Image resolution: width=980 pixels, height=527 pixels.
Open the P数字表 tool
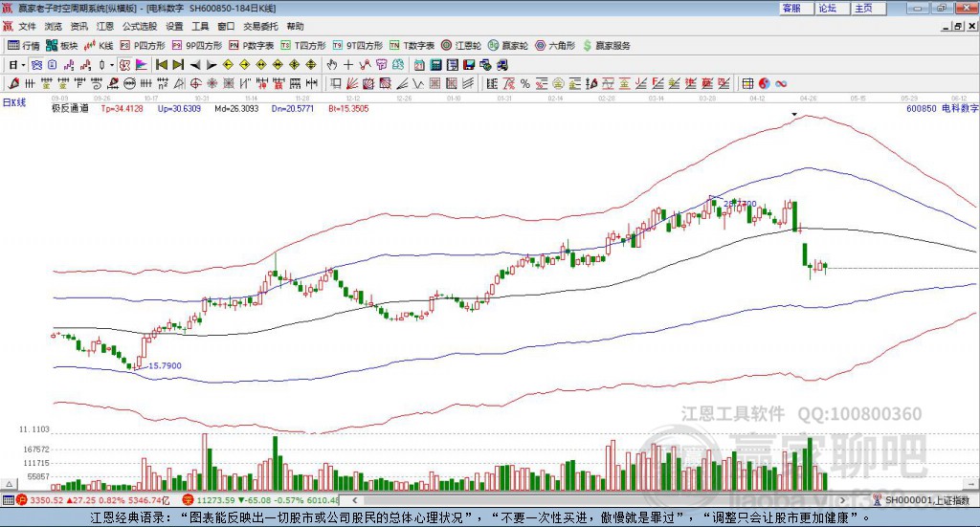(251, 46)
